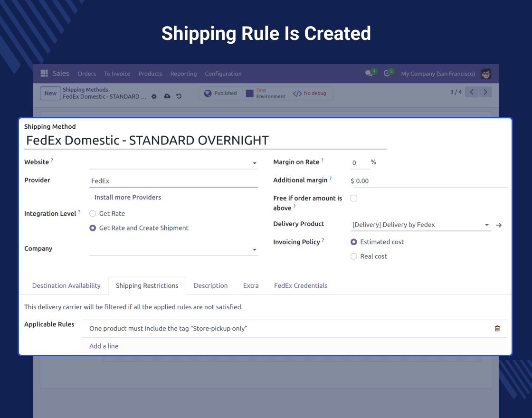The width and height of the screenshot is (532, 418).
Task: Delete the Store-pickup only rule
Action: (497, 328)
